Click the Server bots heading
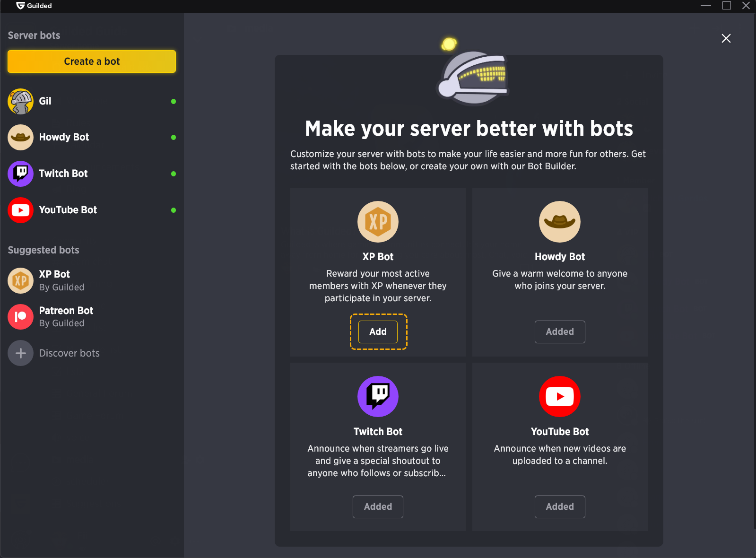This screenshot has height=558, width=756. (x=34, y=35)
